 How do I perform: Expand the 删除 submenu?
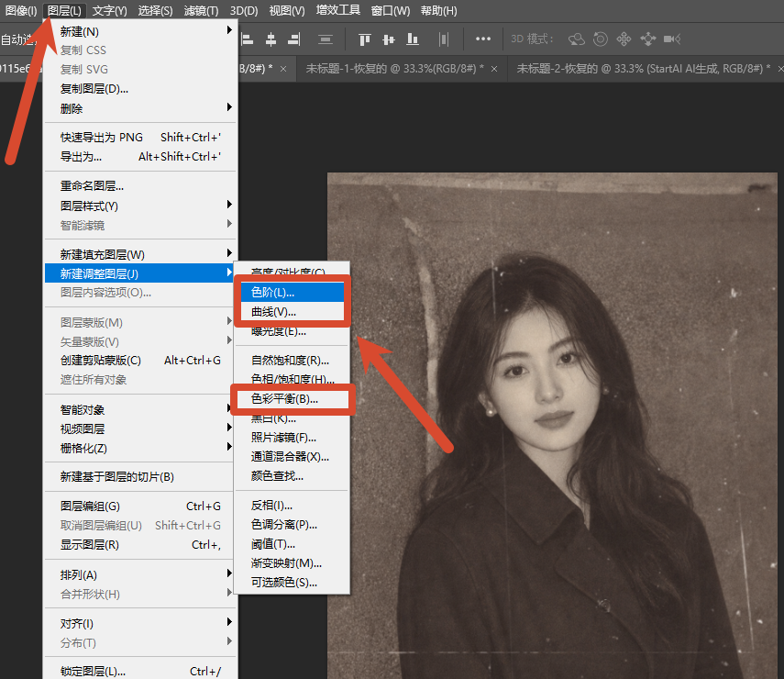click(139, 108)
